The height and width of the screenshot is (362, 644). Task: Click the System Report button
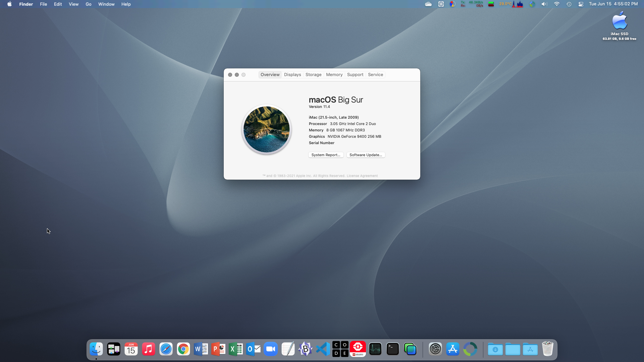pyautogui.click(x=326, y=155)
